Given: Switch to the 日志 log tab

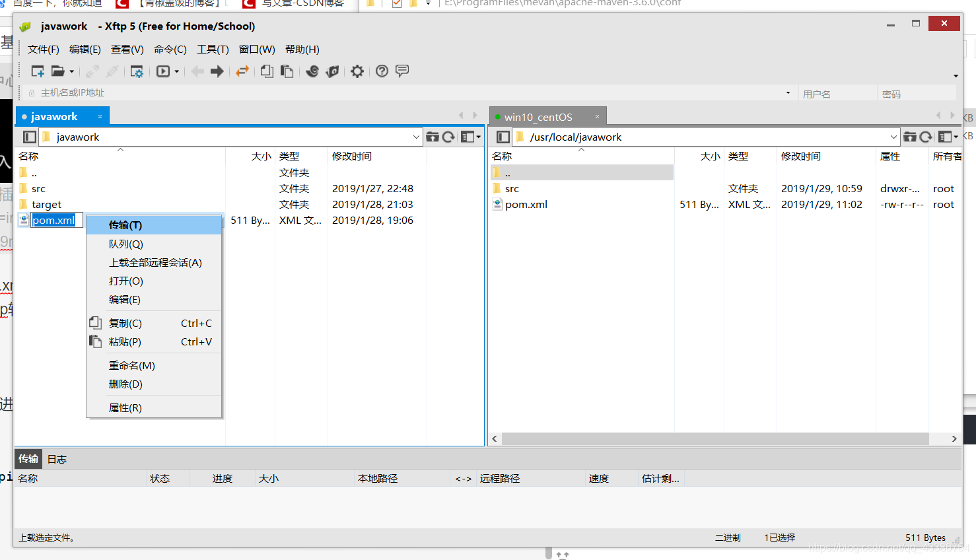Looking at the screenshot, I should click(57, 459).
